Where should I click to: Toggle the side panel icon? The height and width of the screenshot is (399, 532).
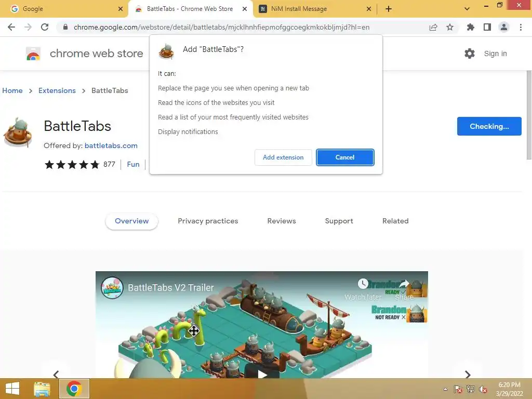pyautogui.click(x=487, y=27)
